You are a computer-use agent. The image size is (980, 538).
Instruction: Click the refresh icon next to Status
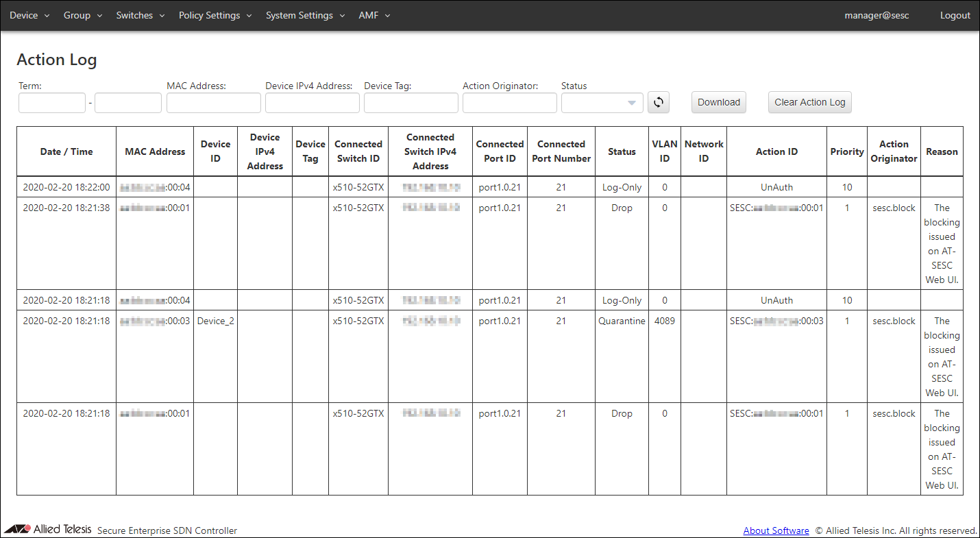[658, 103]
